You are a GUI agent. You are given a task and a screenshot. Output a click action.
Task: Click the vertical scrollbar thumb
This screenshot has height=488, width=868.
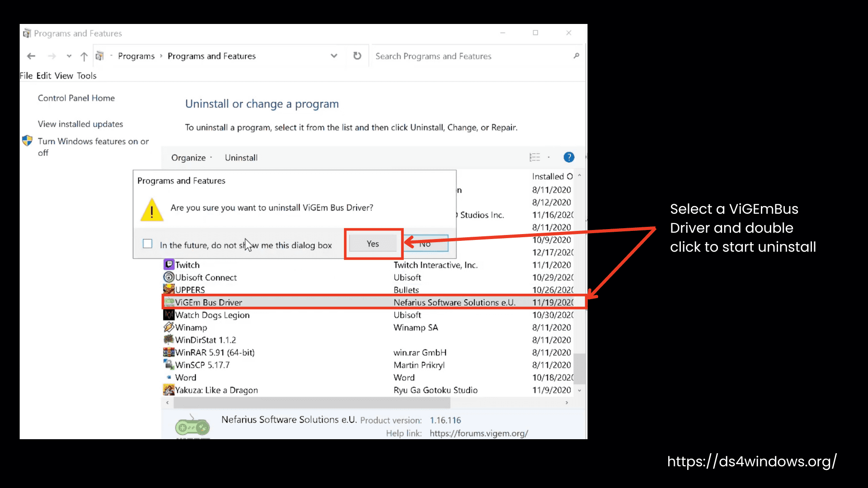point(580,368)
